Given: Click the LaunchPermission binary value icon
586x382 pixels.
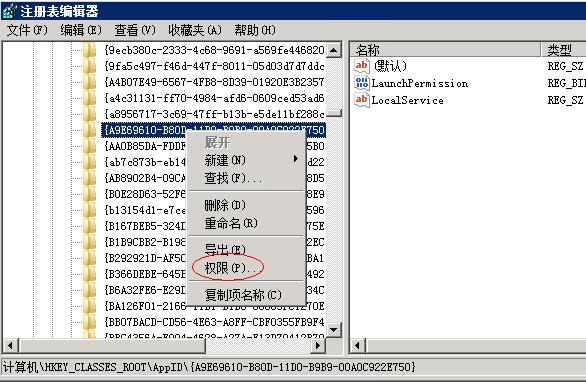Looking at the screenshot, I should (361, 83).
